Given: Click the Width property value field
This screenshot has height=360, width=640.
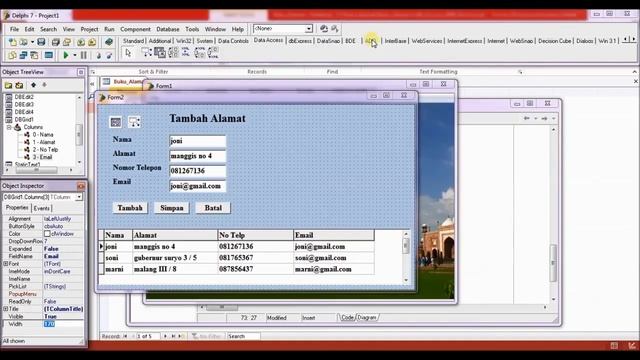Looking at the screenshot, I should pyautogui.click(x=63, y=324).
